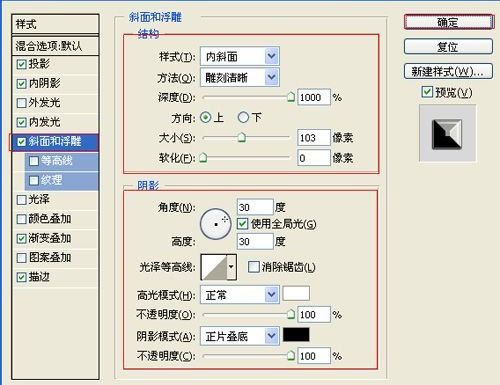This screenshot has width=500, height=385.
Task: Open the 高光模式 highlight mode dropdown
Action: point(240,295)
